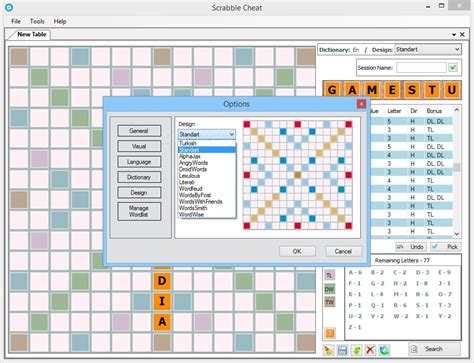Close the Options dialog with red X
Screen dimensions: 474x363
pos(361,104)
